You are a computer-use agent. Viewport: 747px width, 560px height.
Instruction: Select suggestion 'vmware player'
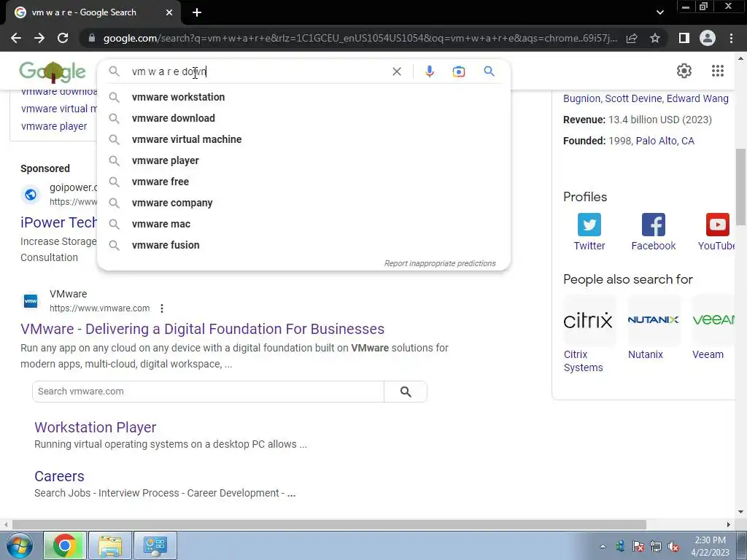(x=303, y=160)
